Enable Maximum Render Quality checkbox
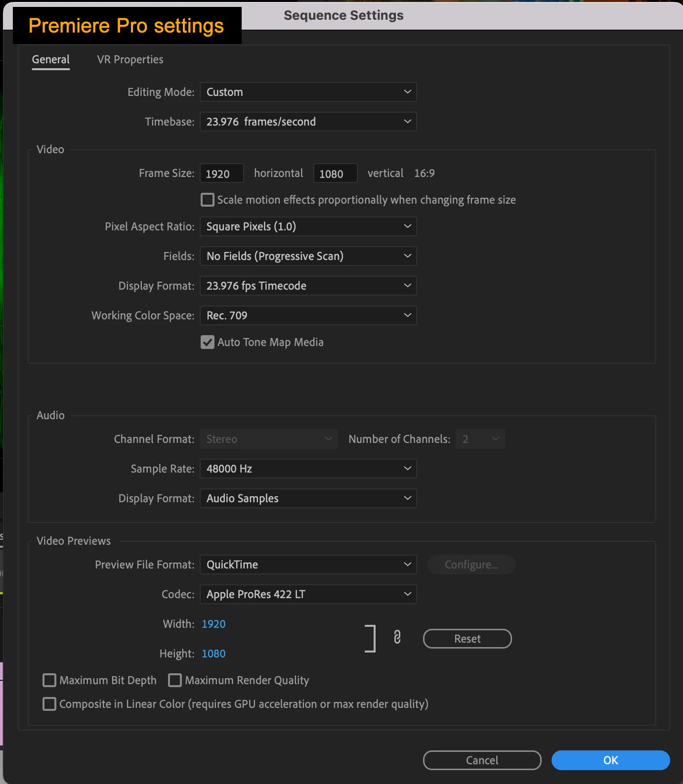Viewport: 683px width, 784px height. [x=175, y=680]
